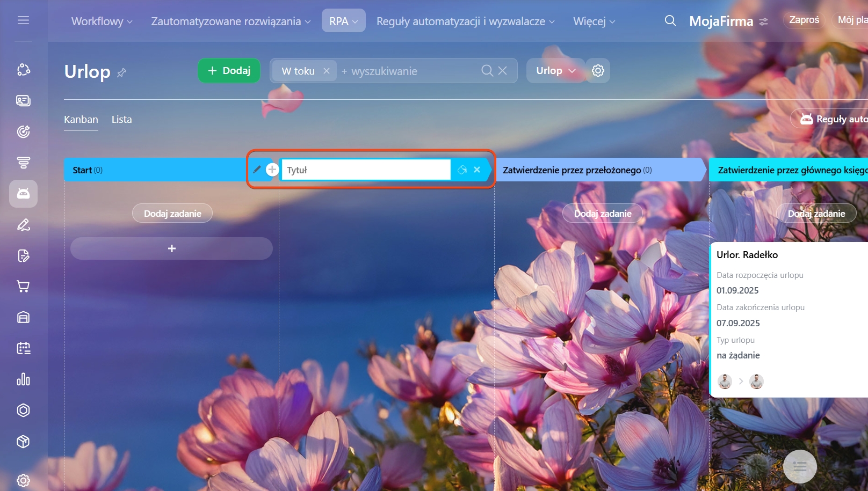
Task: Pin the Urlop page with pushpin icon
Action: [122, 72]
